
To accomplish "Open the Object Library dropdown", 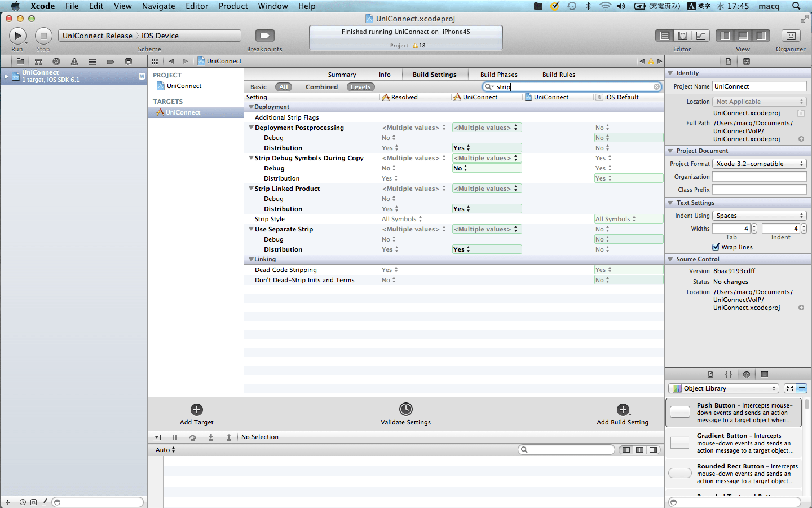I will (724, 388).
